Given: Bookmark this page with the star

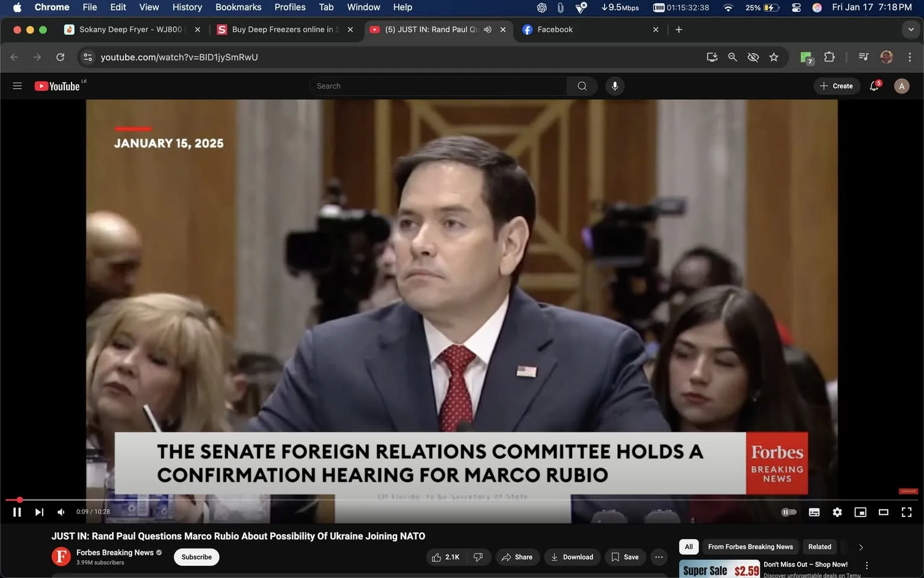Looking at the screenshot, I should 774,57.
